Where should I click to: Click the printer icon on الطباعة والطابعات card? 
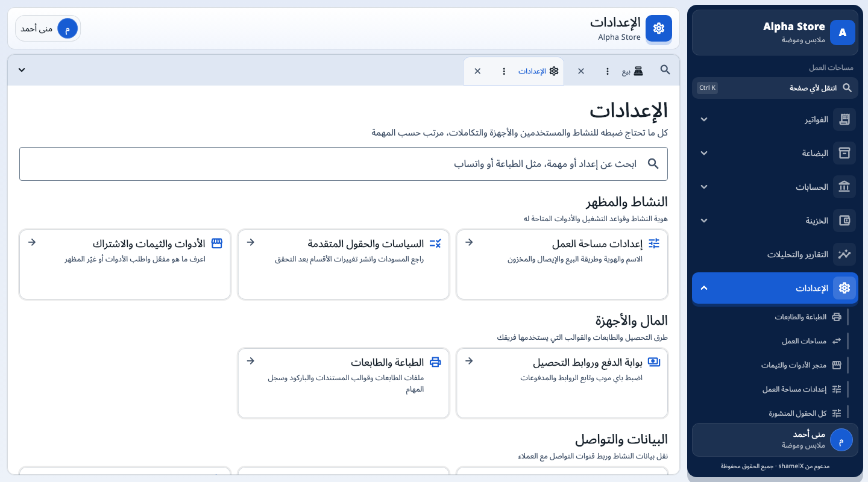pos(435,362)
